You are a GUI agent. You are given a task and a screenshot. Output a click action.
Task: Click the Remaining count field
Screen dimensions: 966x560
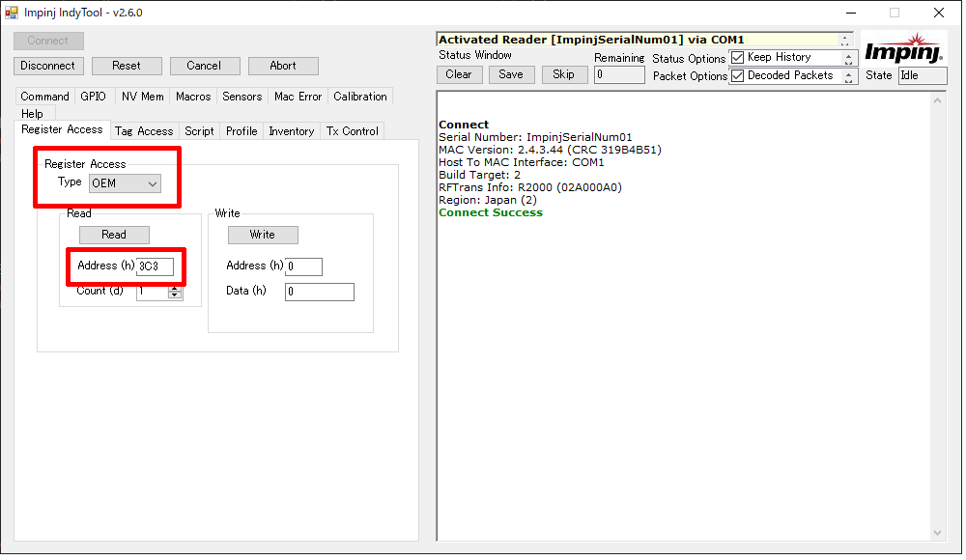620,75
